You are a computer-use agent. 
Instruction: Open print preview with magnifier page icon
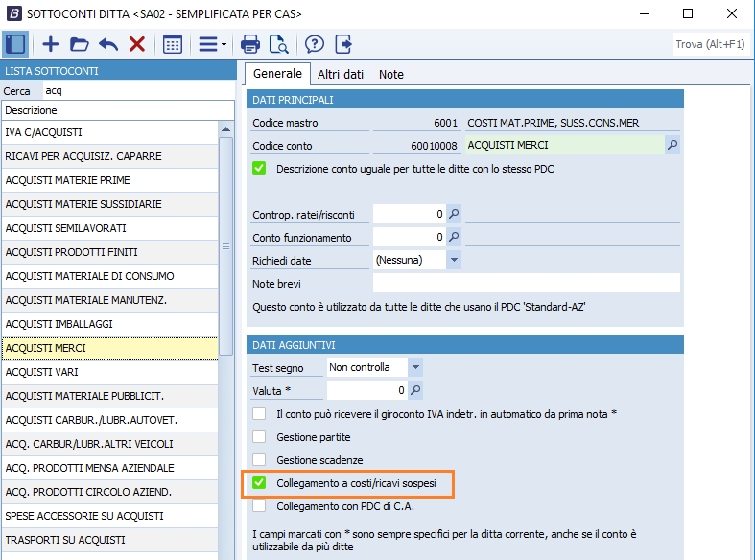278,44
